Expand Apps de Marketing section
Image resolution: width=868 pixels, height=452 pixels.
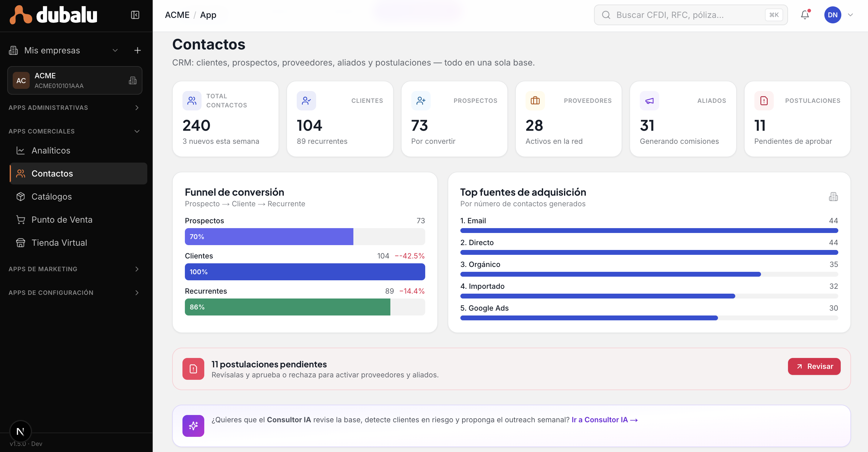(137, 269)
